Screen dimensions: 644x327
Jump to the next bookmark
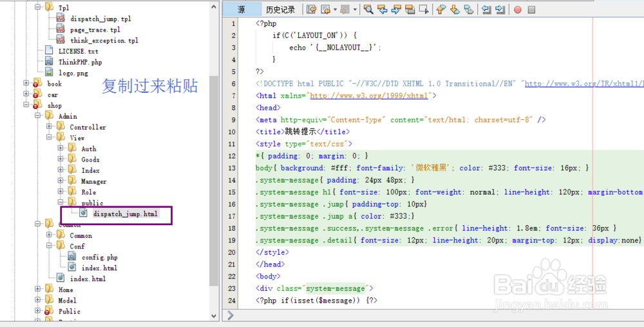tap(455, 10)
